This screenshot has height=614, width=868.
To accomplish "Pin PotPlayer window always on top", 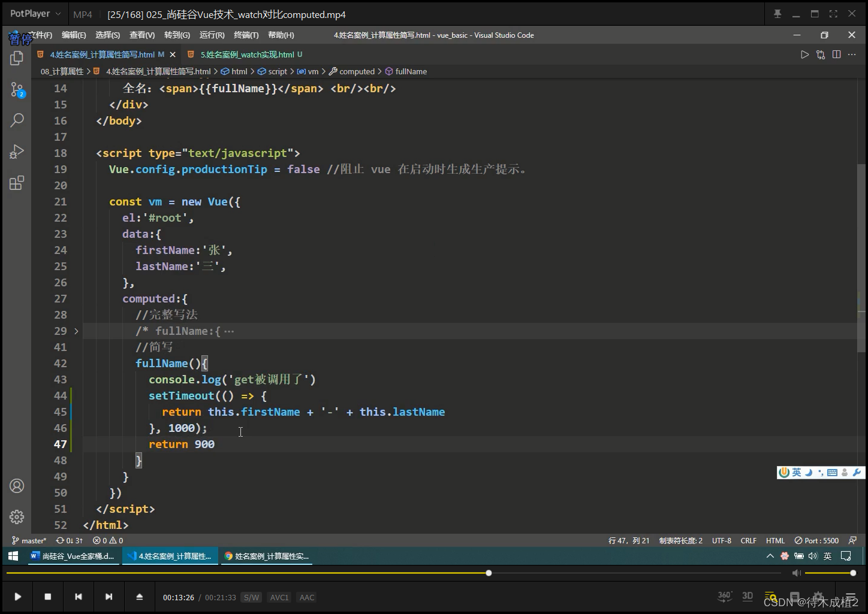I will click(777, 14).
